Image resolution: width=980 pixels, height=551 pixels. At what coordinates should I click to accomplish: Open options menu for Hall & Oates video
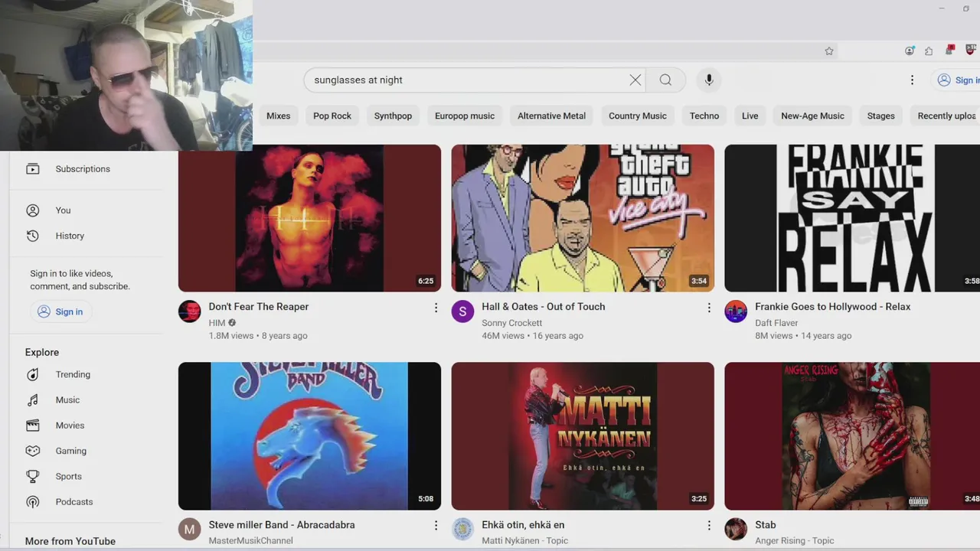coord(709,308)
